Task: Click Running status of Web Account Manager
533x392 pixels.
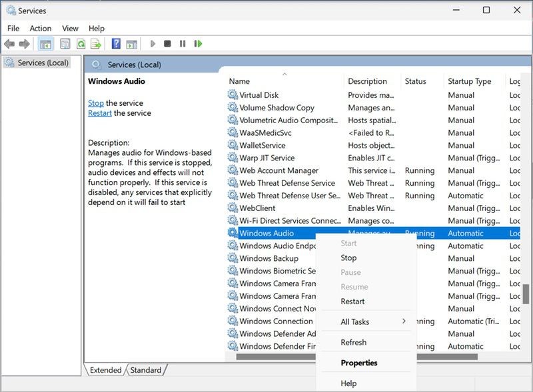Action: point(420,170)
